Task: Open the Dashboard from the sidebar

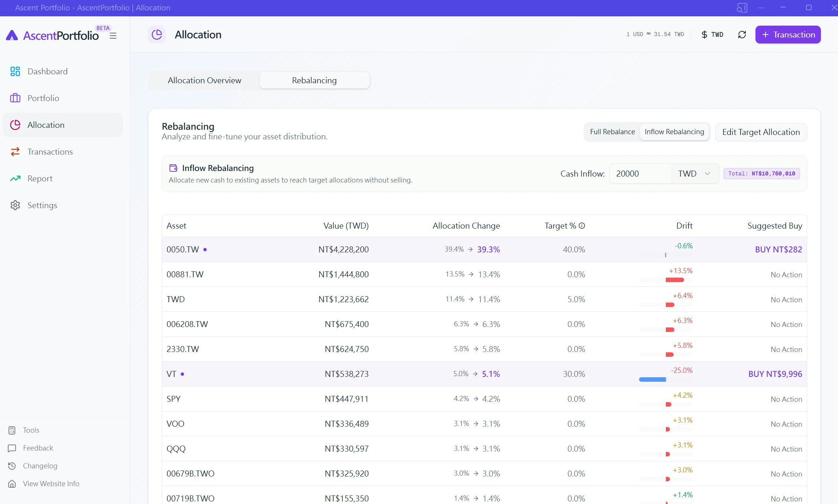Action: click(x=47, y=71)
